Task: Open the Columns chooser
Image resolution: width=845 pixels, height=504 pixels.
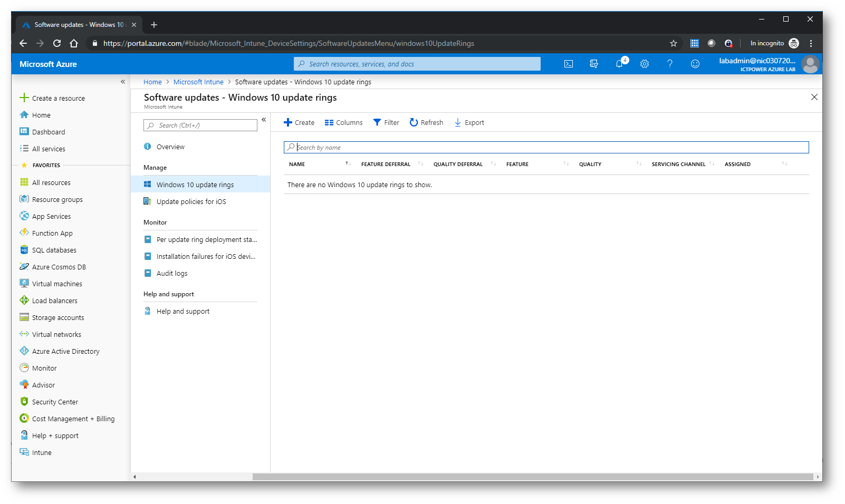Action: [343, 122]
